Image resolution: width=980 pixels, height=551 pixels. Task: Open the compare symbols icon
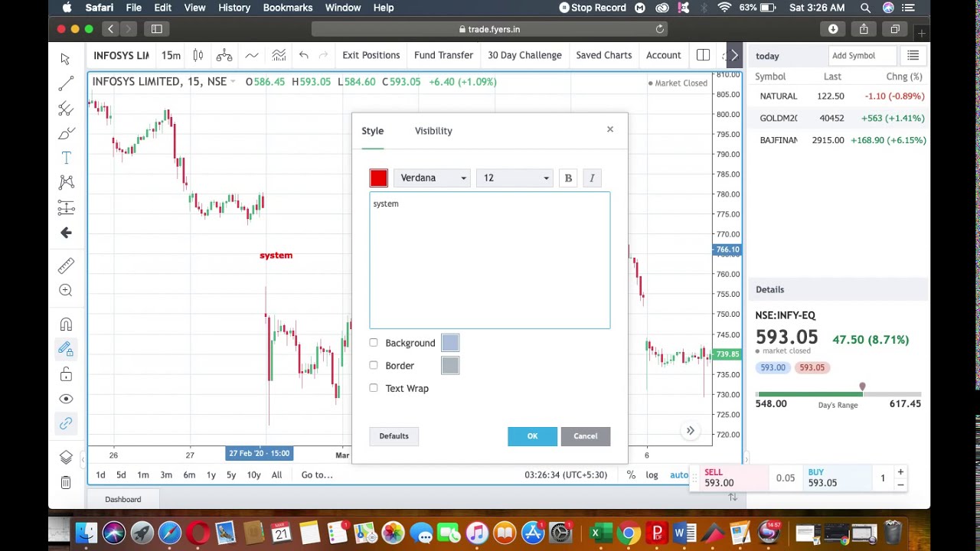pos(224,55)
